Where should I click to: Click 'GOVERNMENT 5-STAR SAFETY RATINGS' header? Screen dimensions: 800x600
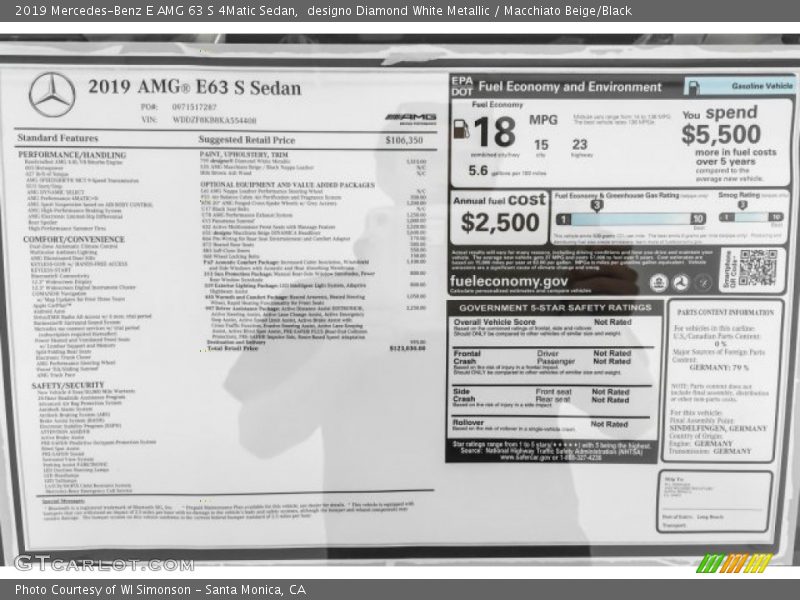coord(555,308)
